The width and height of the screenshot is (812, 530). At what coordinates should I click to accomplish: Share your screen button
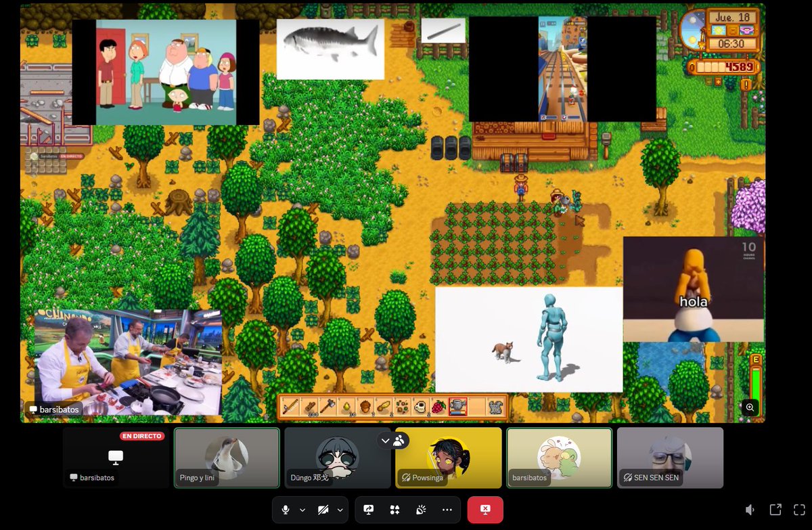click(369, 510)
